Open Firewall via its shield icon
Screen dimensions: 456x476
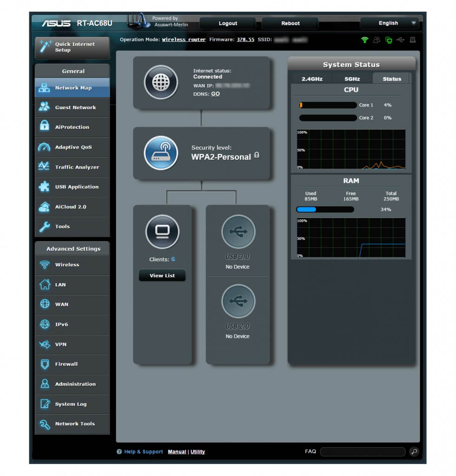pos(45,364)
